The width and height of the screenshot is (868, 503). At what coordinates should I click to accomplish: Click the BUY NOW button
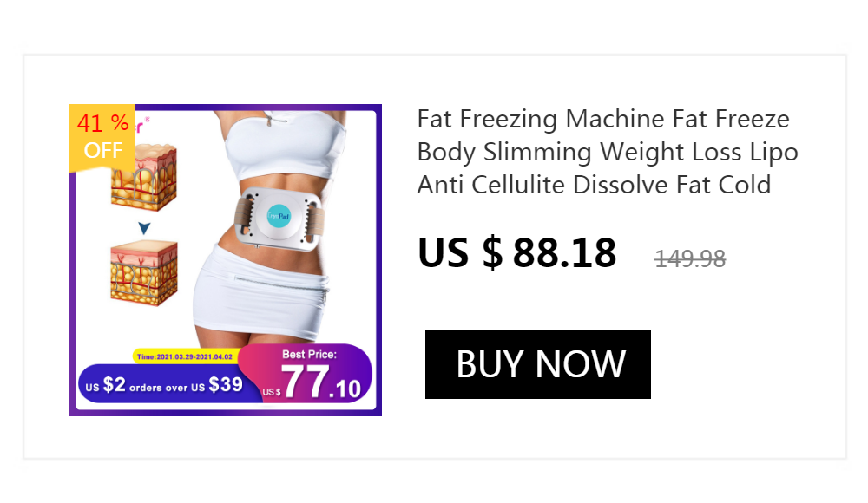point(537,364)
